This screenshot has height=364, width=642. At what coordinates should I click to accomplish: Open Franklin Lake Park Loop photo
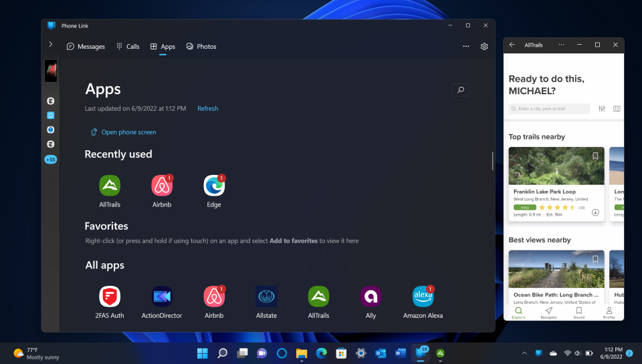556,166
